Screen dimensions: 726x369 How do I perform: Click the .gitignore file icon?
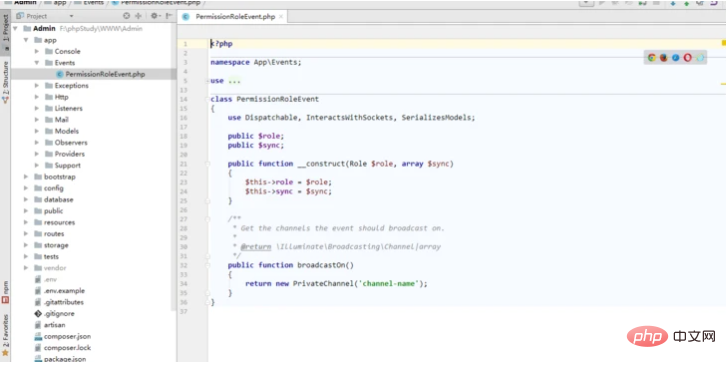coord(38,313)
